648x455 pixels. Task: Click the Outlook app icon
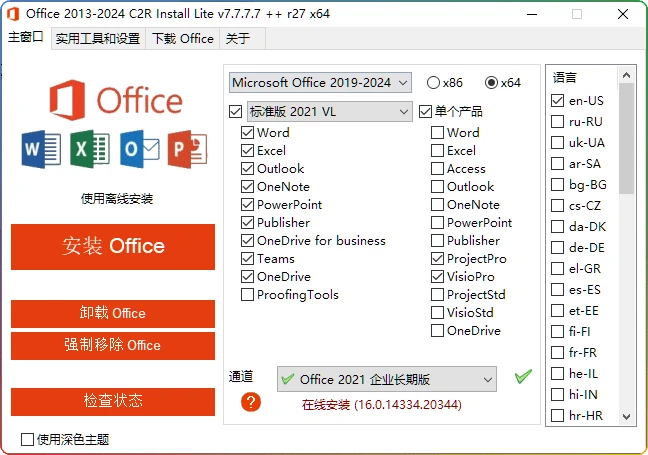point(139,149)
